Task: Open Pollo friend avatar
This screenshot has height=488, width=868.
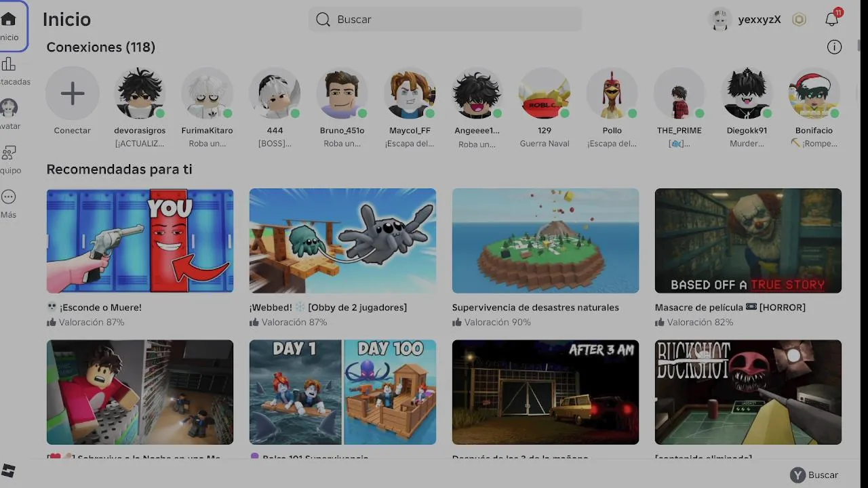Action: [612, 94]
